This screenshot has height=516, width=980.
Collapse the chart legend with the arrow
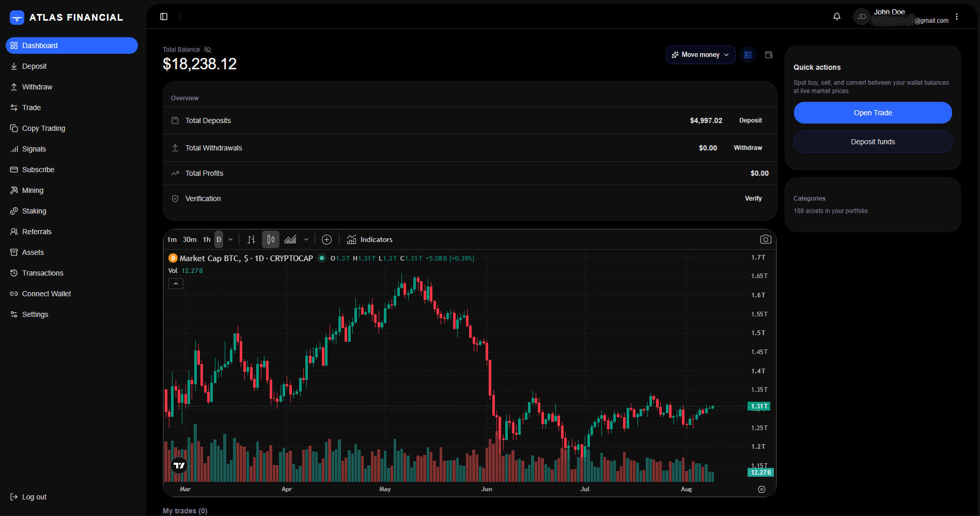pos(176,284)
